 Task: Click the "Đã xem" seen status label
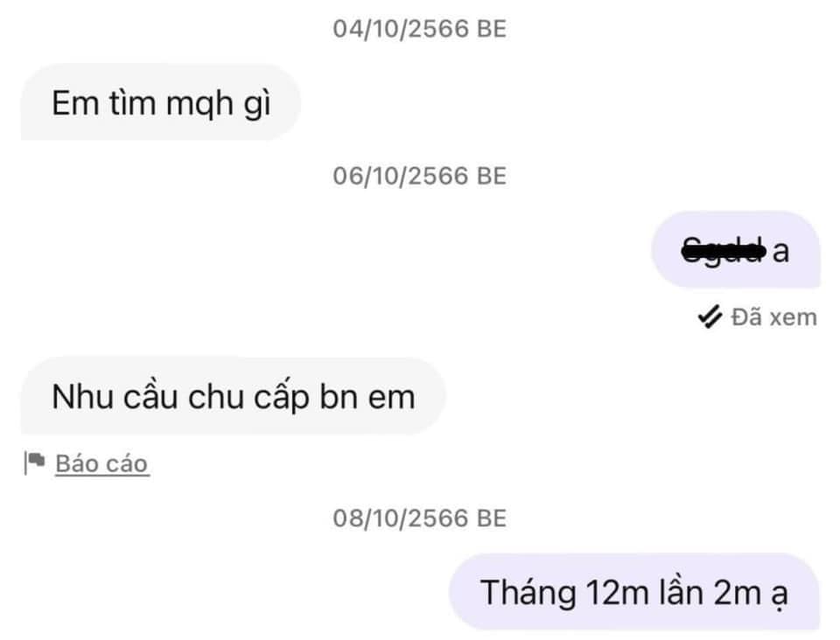(774, 317)
